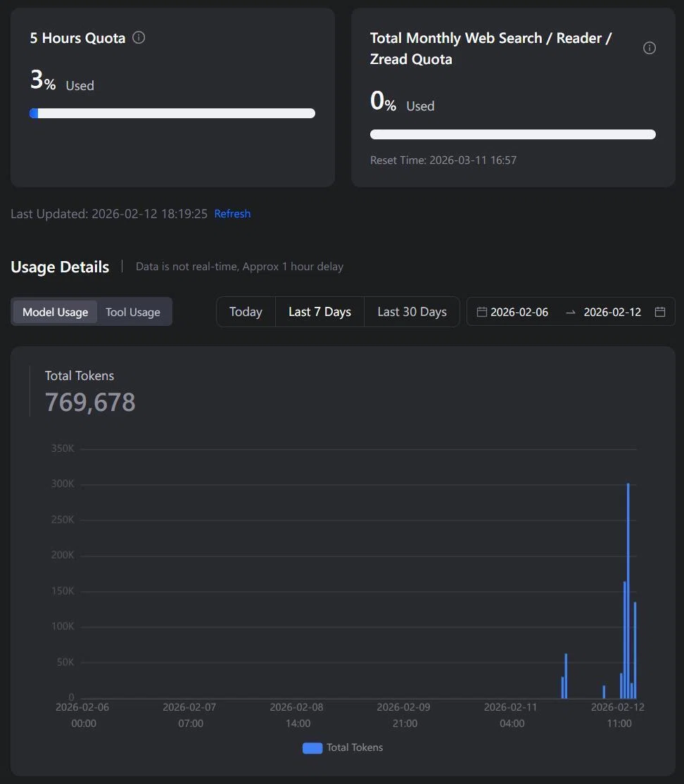Click the 2026-02-11 04:00 axis label
The width and height of the screenshot is (684, 784).
[510, 715]
